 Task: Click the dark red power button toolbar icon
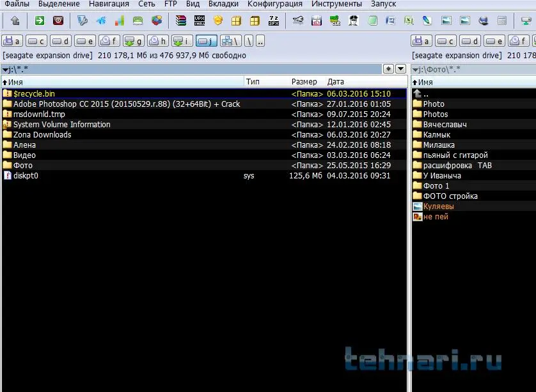click(x=58, y=21)
